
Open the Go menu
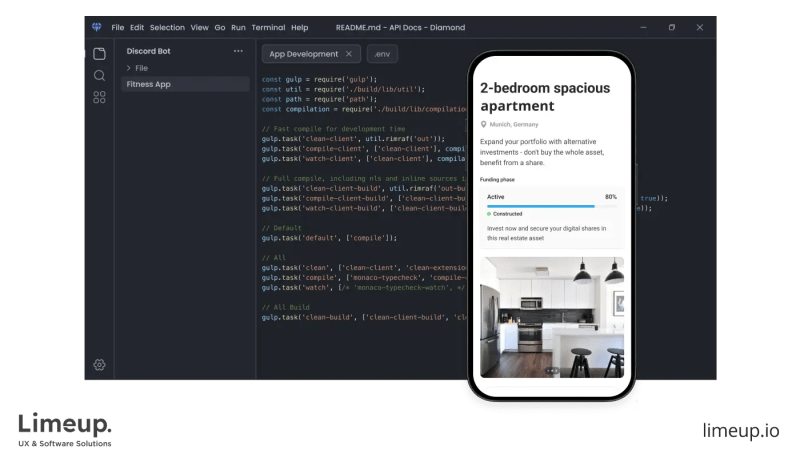220,28
